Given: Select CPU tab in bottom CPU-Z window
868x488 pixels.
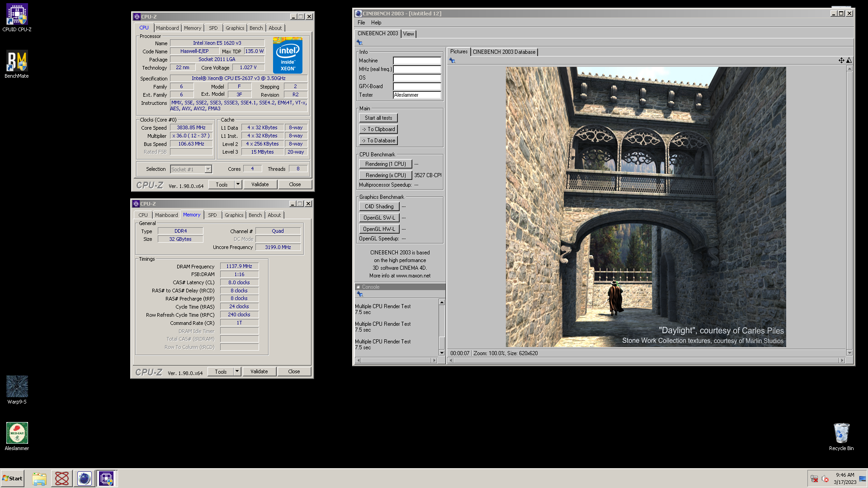Looking at the screenshot, I should [143, 215].
